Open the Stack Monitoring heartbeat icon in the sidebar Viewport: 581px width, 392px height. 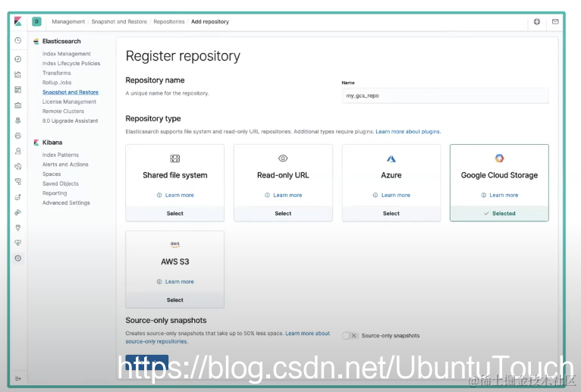[17, 243]
